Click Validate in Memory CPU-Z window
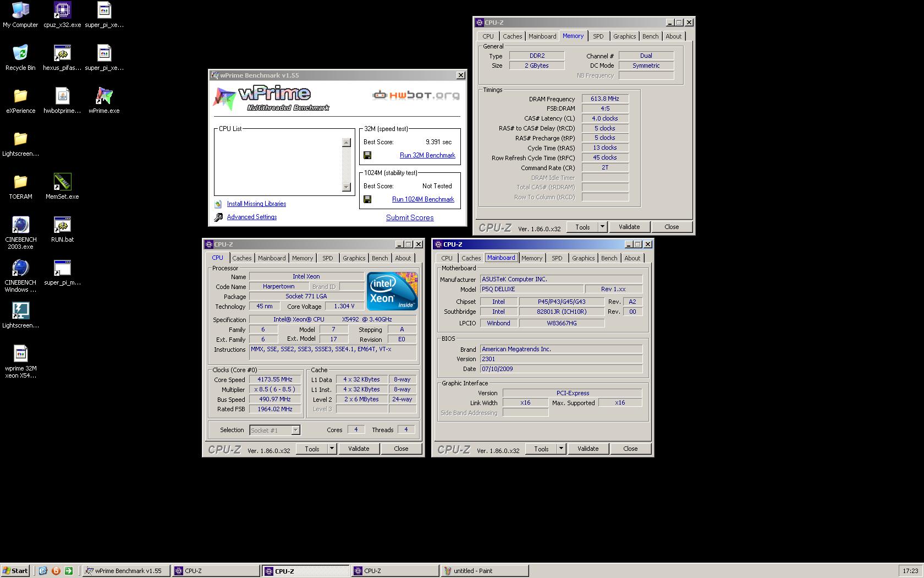 [x=629, y=227]
